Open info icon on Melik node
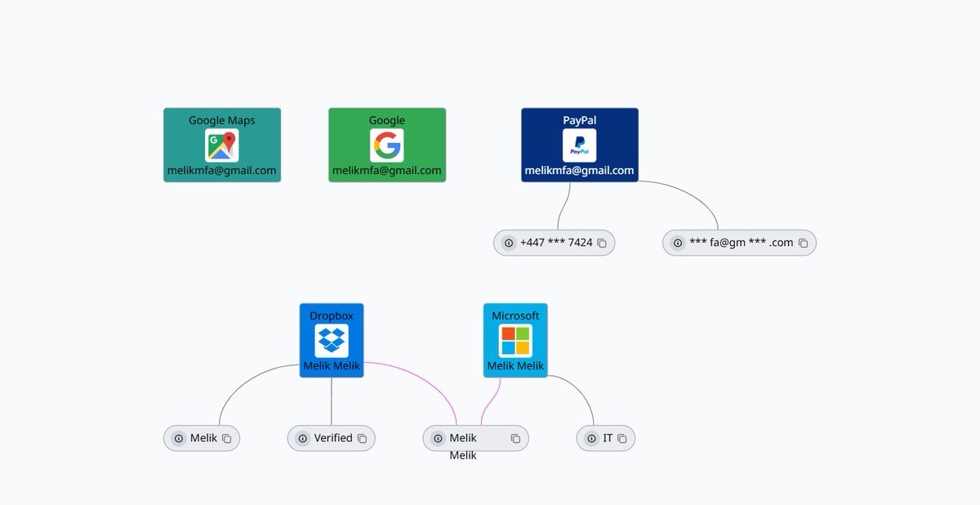The width and height of the screenshot is (980, 505). point(179,439)
